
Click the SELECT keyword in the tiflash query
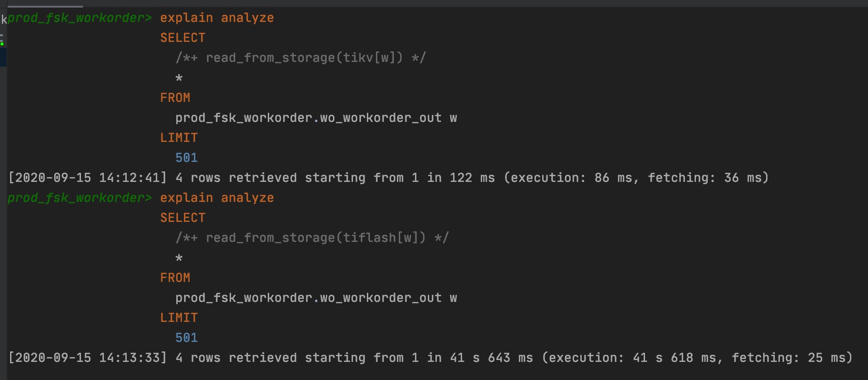tap(182, 218)
